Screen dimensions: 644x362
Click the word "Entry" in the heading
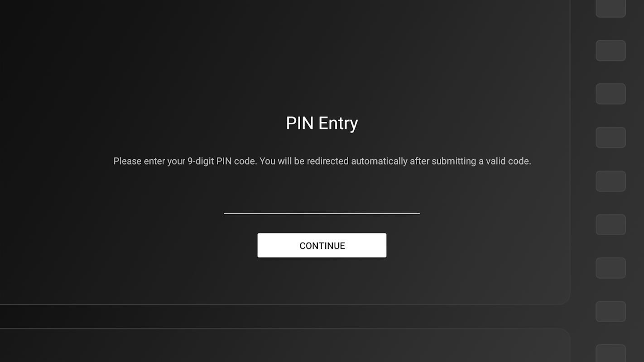338,123
